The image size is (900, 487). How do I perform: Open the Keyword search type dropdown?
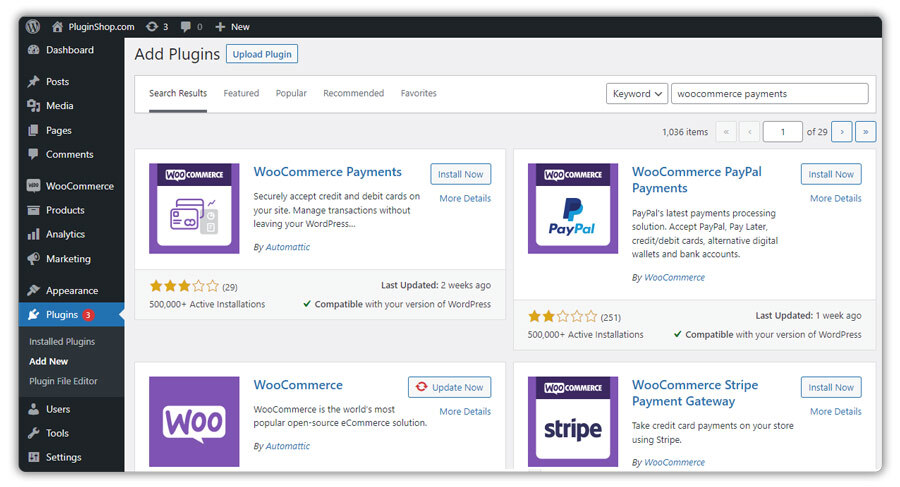pos(637,94)
